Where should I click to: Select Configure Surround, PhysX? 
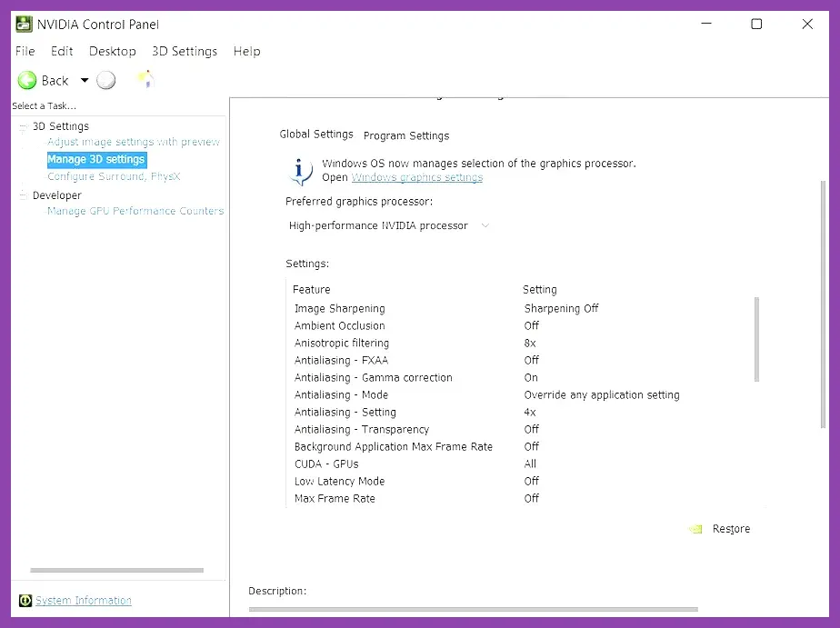click(114, 176)
